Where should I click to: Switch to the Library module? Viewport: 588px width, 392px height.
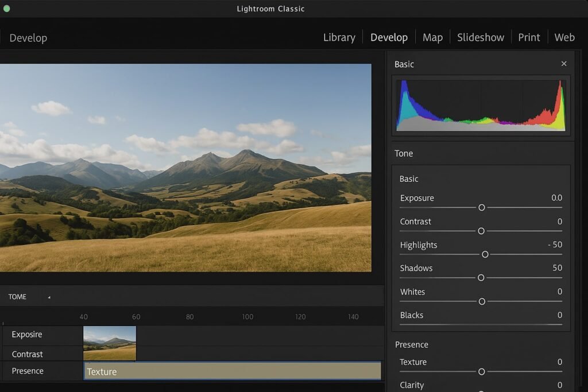pos(339,37)
